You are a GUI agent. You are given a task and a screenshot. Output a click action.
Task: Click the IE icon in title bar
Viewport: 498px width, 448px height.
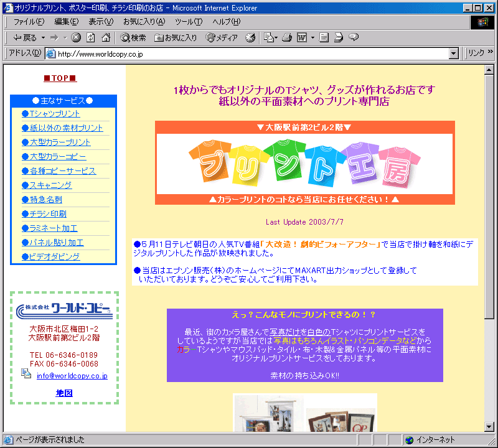[x=7, y=8]
